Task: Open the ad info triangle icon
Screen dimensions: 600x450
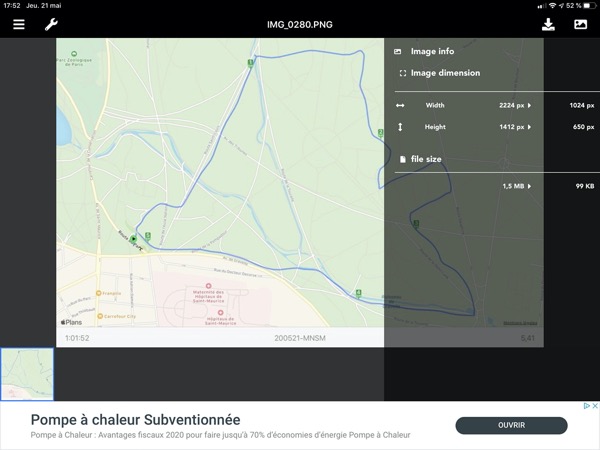Action: point(585,407)
